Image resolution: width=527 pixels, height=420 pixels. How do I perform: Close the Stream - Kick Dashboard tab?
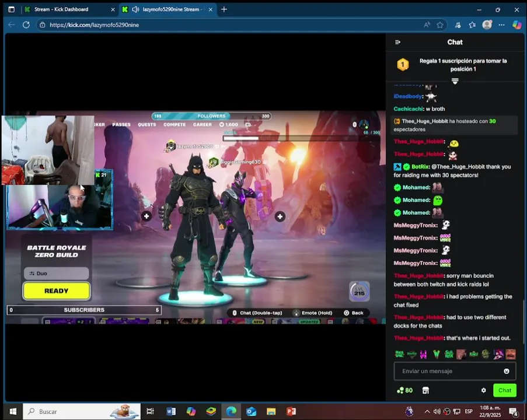[x=113, y=9]
